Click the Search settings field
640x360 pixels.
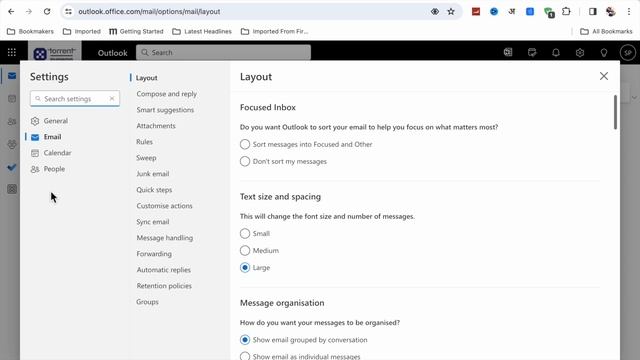point(75,98)
